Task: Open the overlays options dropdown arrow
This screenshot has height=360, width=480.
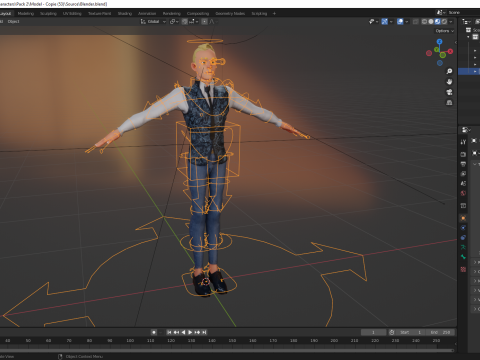Action: [407, 21]
